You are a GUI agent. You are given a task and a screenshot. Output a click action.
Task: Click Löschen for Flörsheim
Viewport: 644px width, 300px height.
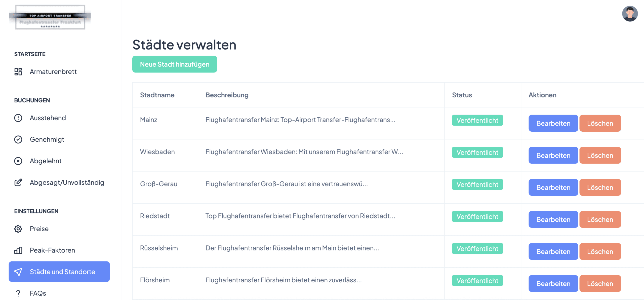[x=600, y=284]
